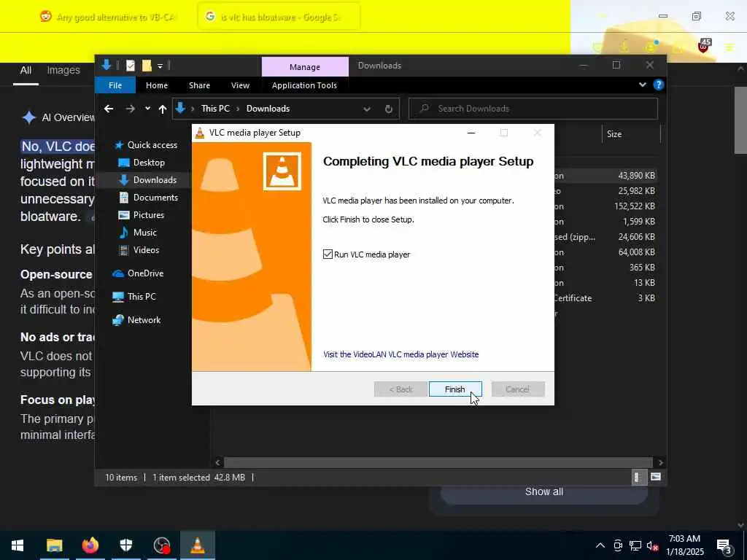Select the 3 KB Certificate file row
747x560 pixels.
[x=606, y=298]
